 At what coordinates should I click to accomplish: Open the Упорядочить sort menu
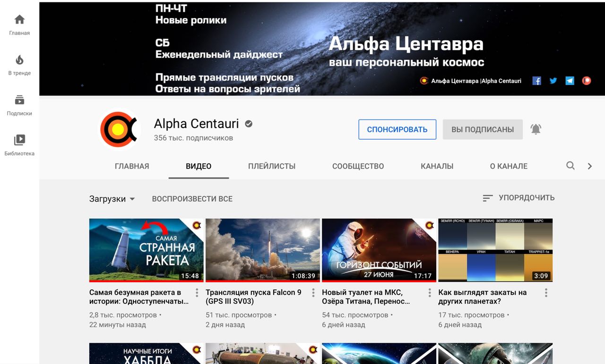pyautogui.click(x=519, y=198)
